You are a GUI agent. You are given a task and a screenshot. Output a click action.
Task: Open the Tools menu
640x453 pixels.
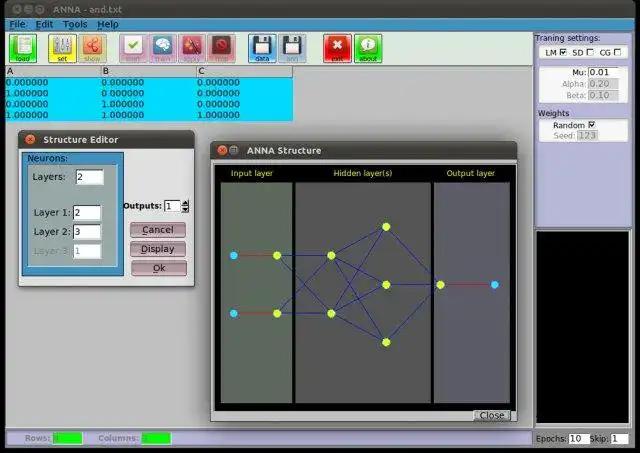(75, 24)
